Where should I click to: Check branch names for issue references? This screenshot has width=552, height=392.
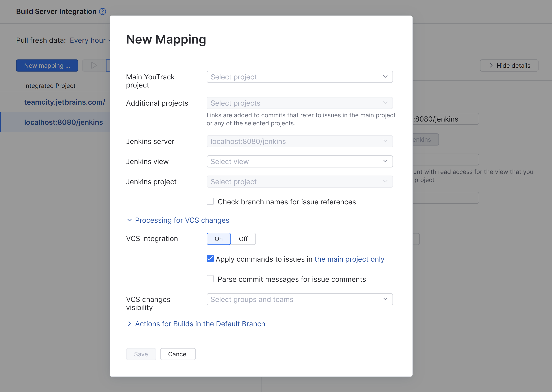tap(210, 201)
